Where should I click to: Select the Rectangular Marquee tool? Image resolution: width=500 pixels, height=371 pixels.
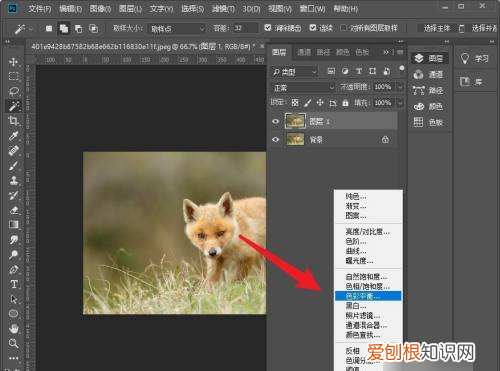13,76
